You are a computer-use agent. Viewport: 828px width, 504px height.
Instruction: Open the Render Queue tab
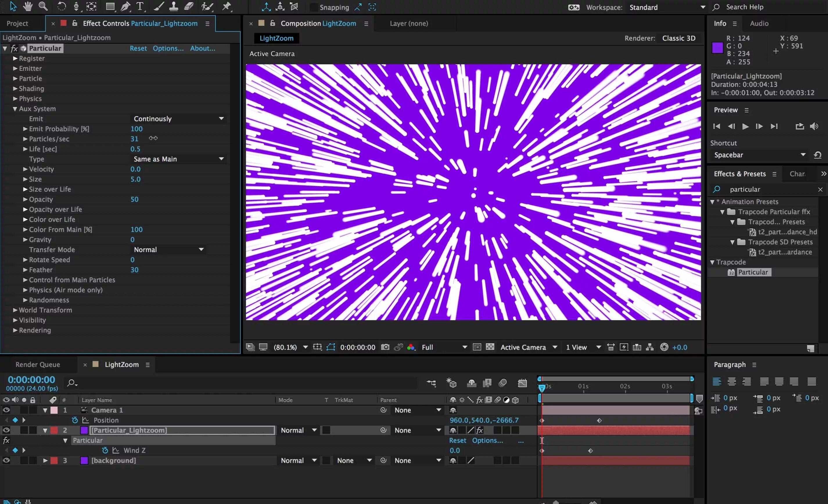tap(38, 365)
